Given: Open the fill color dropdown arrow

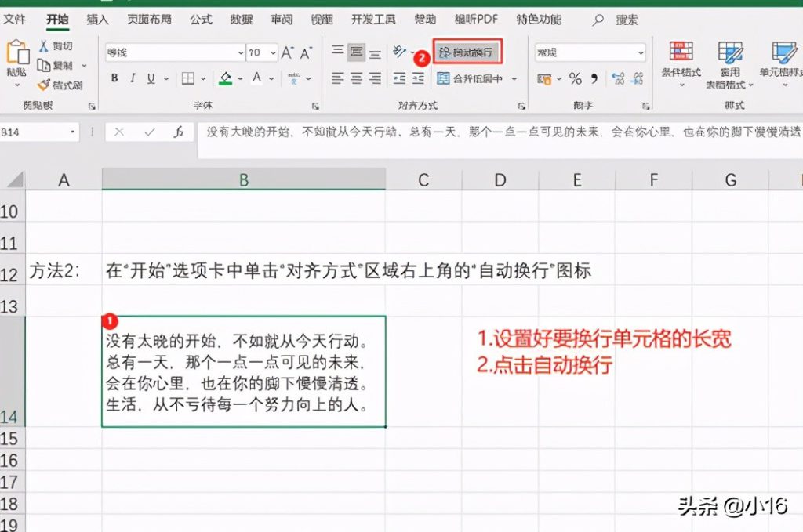Looking at the screenshot, I should click(x=240, y=78).
